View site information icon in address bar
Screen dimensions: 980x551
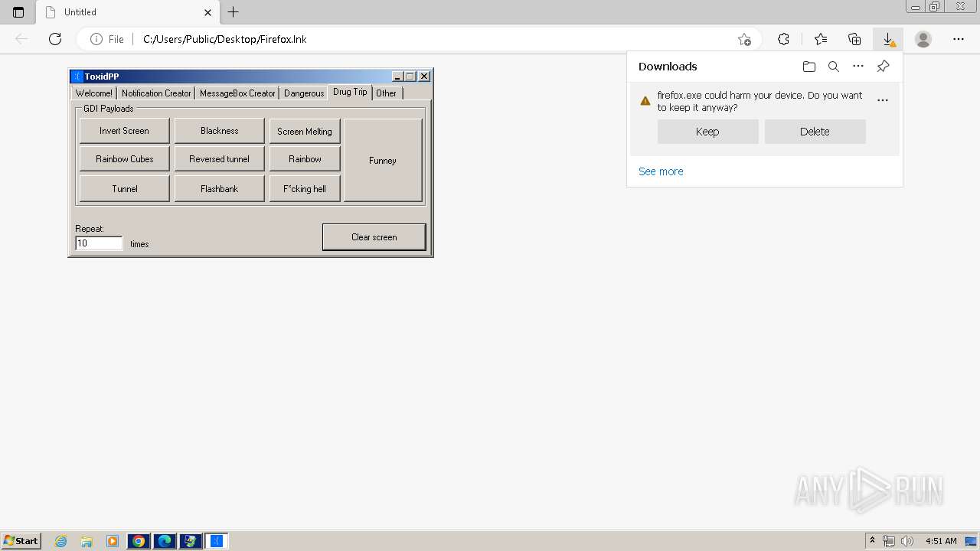pos(96,39)
